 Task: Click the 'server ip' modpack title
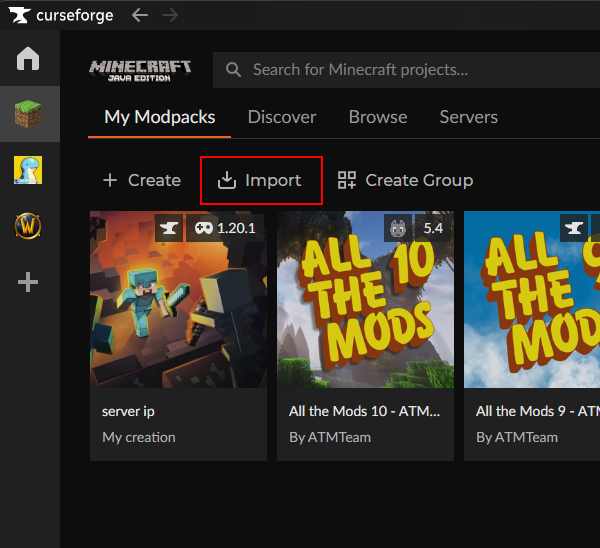[128, 412]
